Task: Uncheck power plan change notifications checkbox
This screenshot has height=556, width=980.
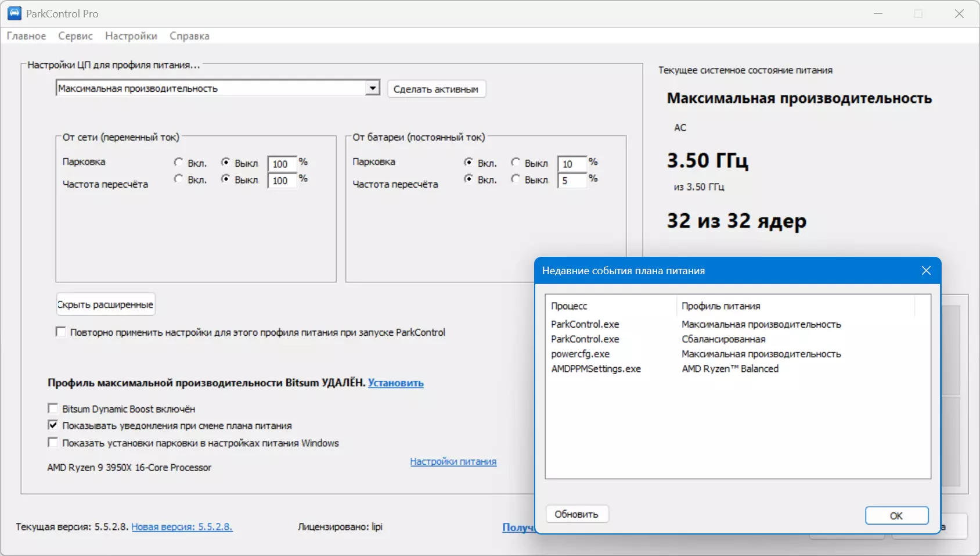Action: click(53, 425)
